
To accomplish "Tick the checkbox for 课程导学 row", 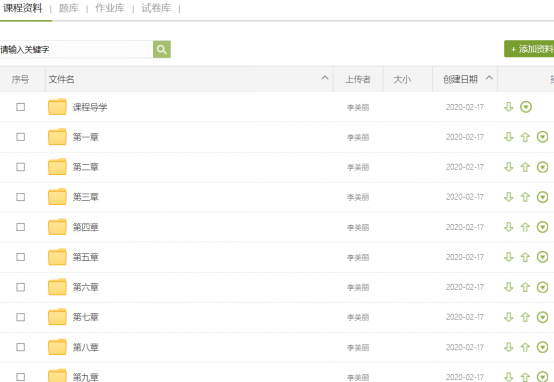I will click(x=20, y=107).
